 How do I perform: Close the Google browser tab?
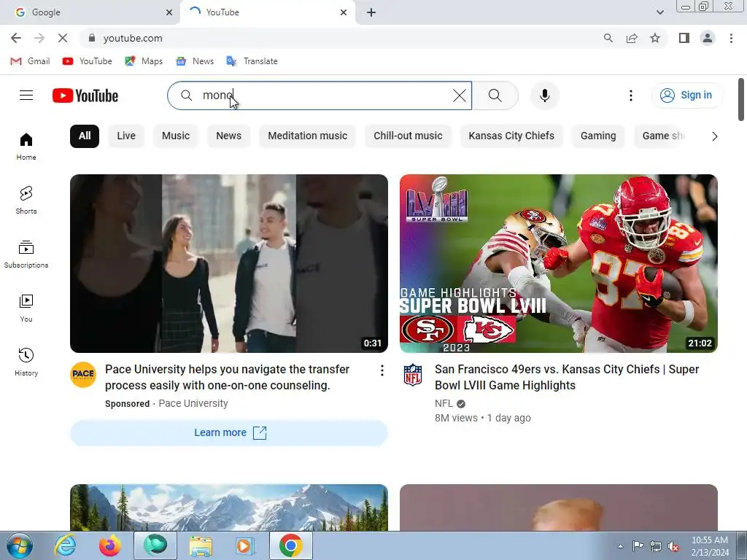(169, 12)
